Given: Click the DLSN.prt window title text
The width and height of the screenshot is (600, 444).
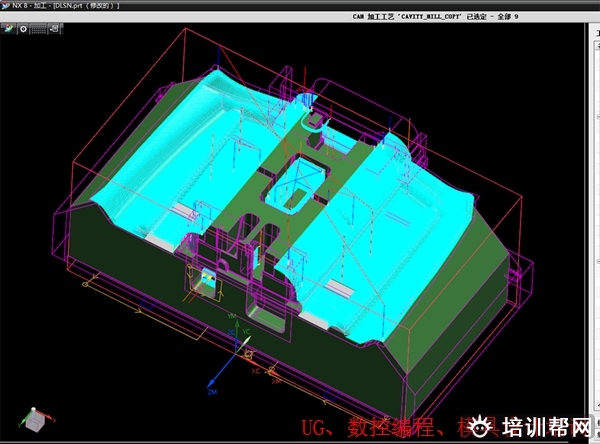Looking at the screenshot, I should [x=84, y=5].
